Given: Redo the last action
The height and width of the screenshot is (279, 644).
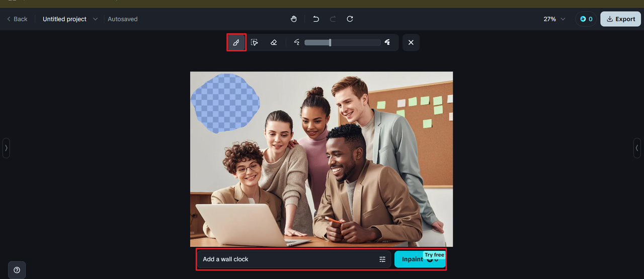Looking at the screenshot, I should pos(333,19).
